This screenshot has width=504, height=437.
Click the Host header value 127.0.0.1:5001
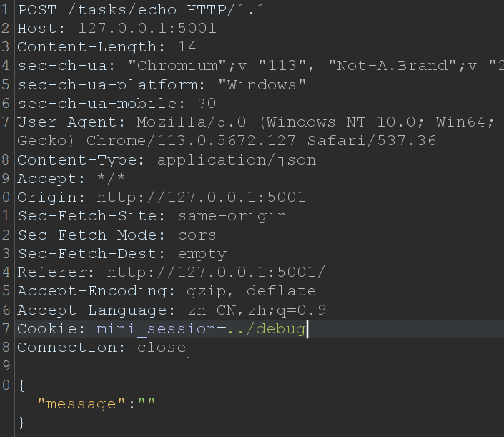(x=147, y=29)
